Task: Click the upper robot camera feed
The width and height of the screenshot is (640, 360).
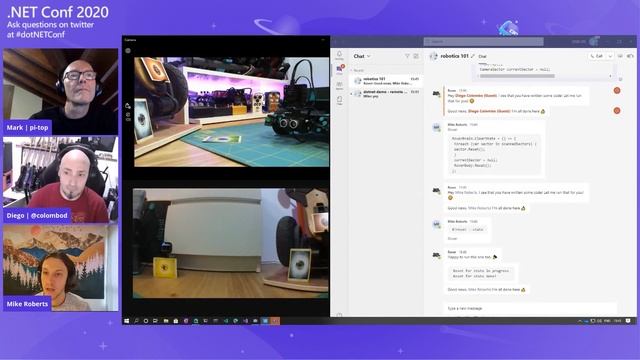Action: [x=231, y=111]
